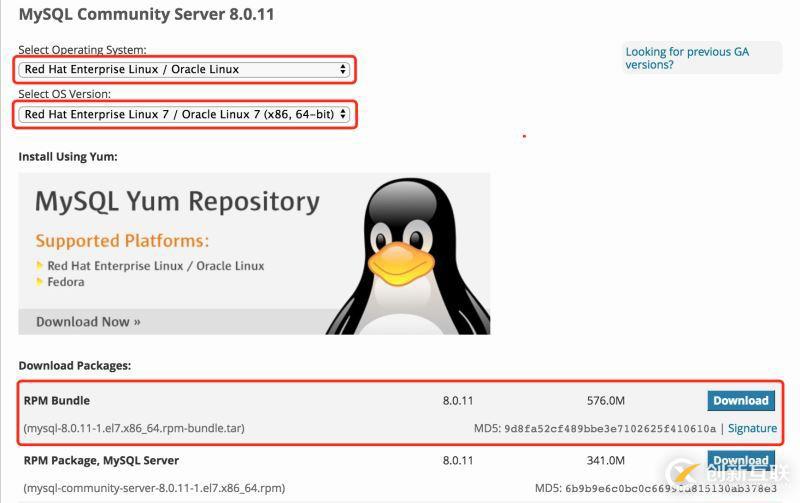
Task: Click the Download Packages label
Action: pos(74,366)
